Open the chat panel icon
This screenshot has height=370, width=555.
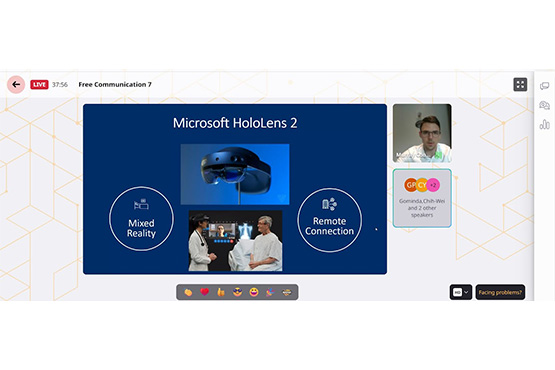[x=544, y=86]
